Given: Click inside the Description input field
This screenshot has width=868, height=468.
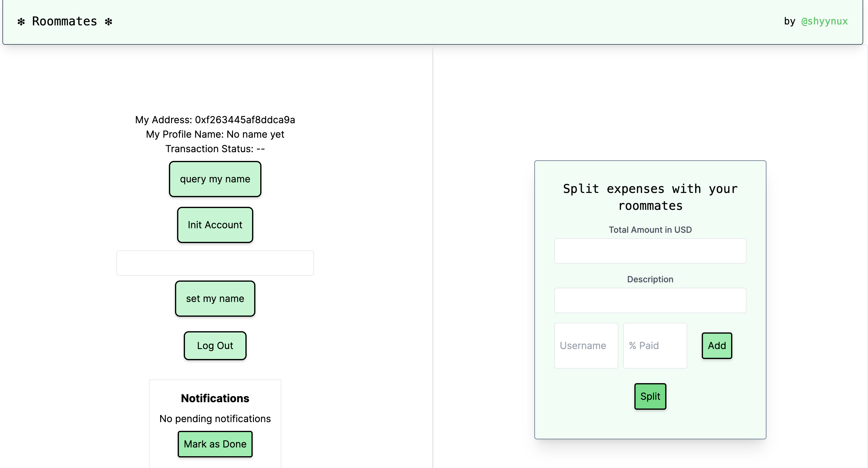Looking at the screenshot, I should [x=650, y=300].
